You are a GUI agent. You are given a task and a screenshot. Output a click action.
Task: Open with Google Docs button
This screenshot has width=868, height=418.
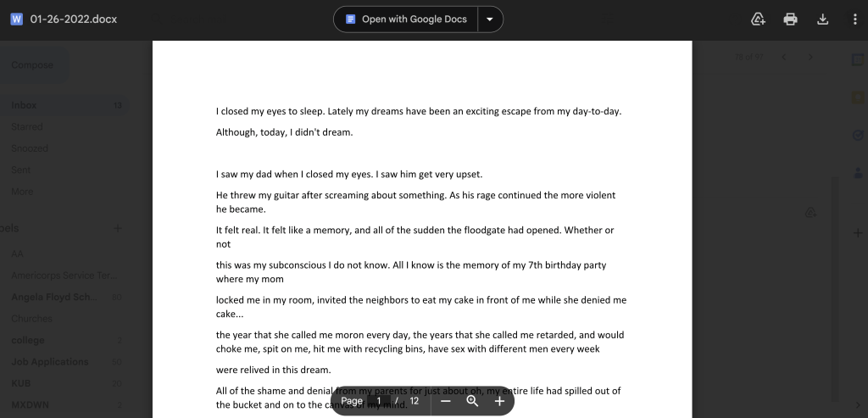(x=406, y=20)
